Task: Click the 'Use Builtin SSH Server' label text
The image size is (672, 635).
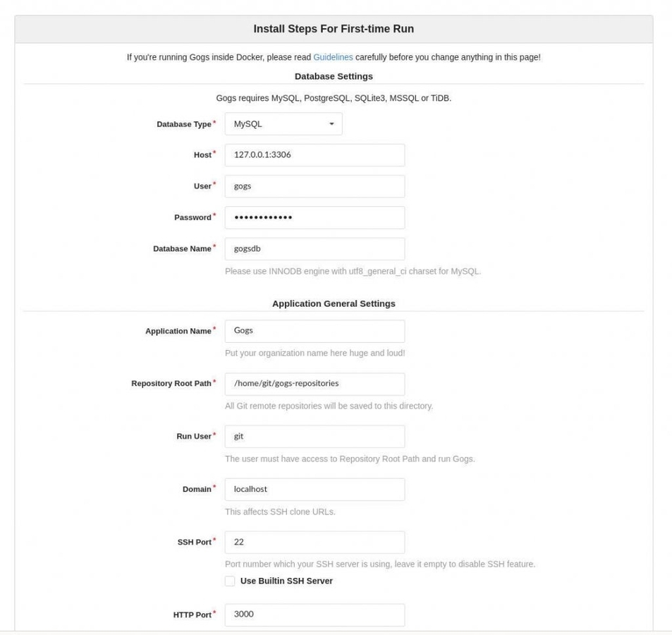Action: pos(286,581)
